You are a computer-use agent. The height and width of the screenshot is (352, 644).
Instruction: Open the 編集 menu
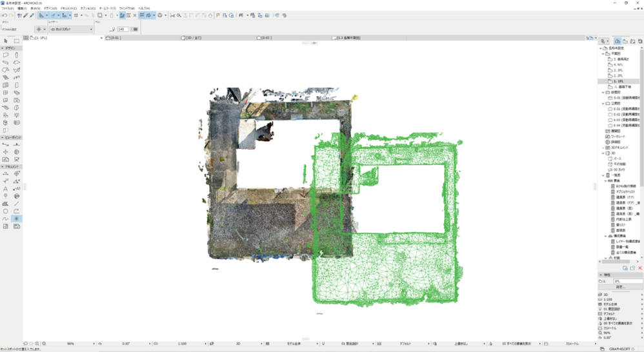pos(22,8)
